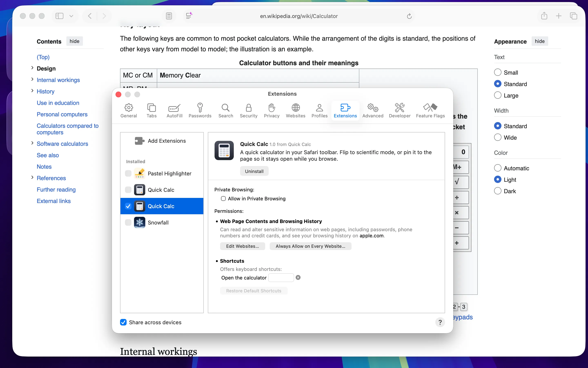Switch to the Tabs settings pane
This screenshot has width=588, height=368.
tap(151, 110)
